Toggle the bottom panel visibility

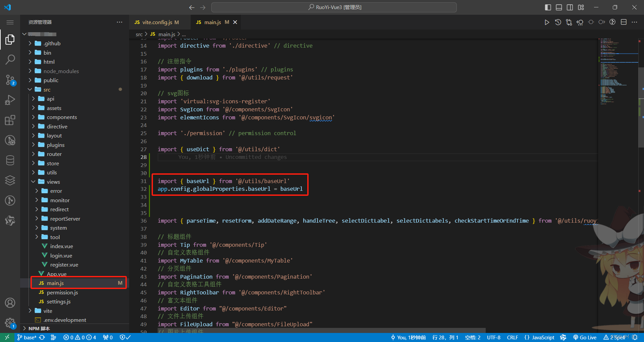[x=559, y=7]
